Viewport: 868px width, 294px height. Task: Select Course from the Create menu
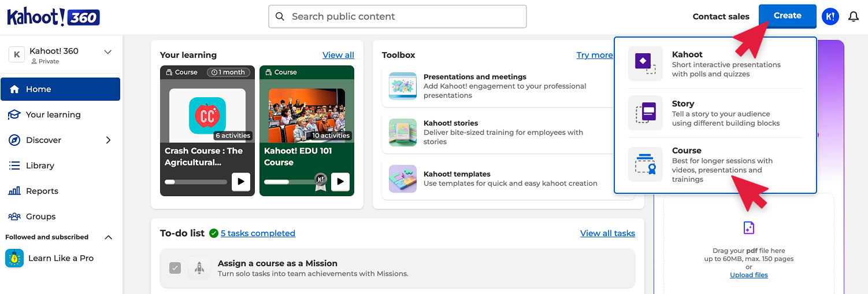[715, 164]
